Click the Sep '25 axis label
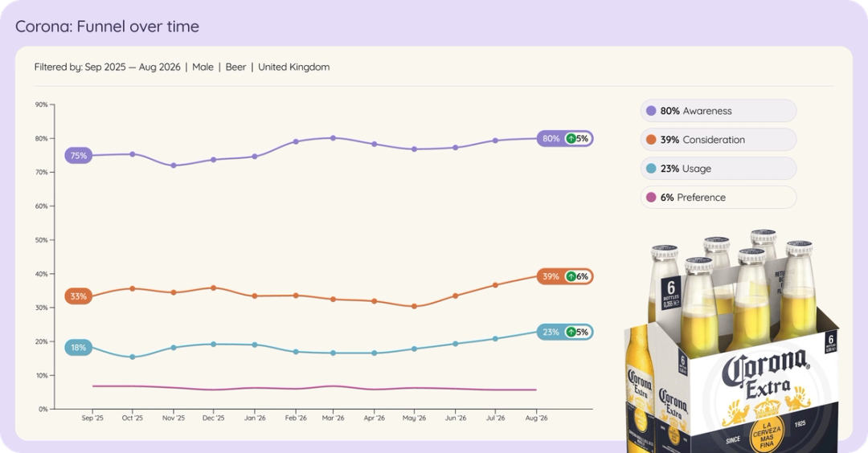868x453 pixels. pyautogui.click(x=92, y=418)
